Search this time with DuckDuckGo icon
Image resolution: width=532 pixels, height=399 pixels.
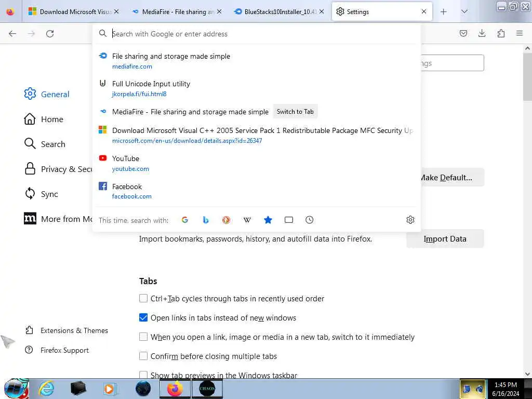coord(227,220)
